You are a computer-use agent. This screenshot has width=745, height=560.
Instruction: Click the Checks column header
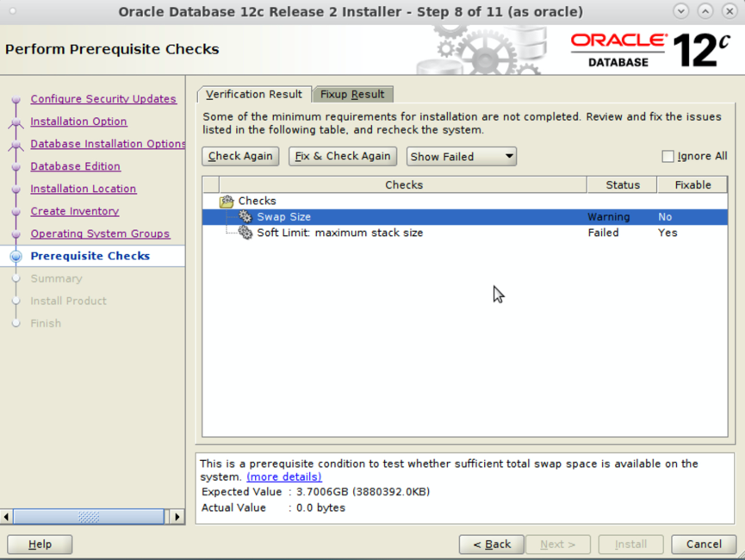403,185
